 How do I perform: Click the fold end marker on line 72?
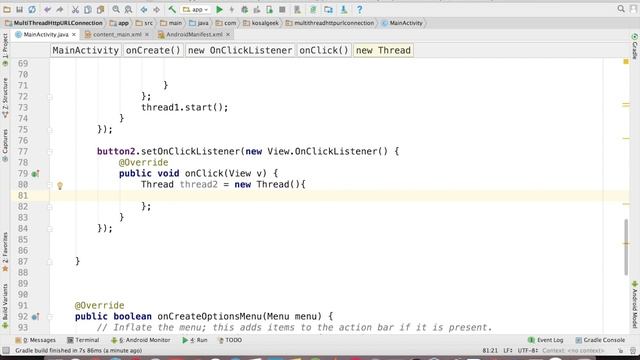(x=50, y=97)
